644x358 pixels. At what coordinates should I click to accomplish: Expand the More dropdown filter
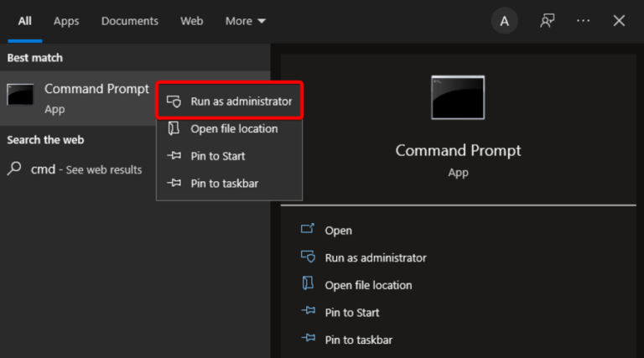[x=245, y=21]
